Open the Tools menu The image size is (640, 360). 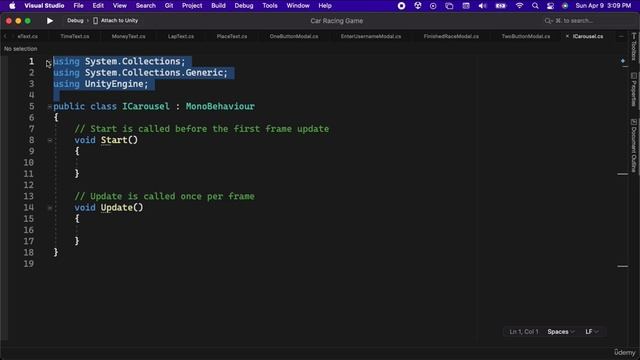[270, 6]
